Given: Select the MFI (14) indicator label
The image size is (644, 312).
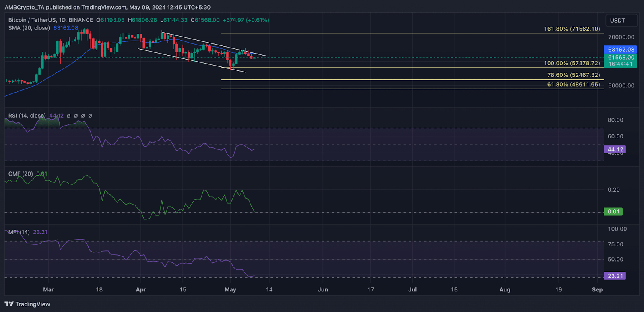Looking at the screenshot, I should click(19, 232).
